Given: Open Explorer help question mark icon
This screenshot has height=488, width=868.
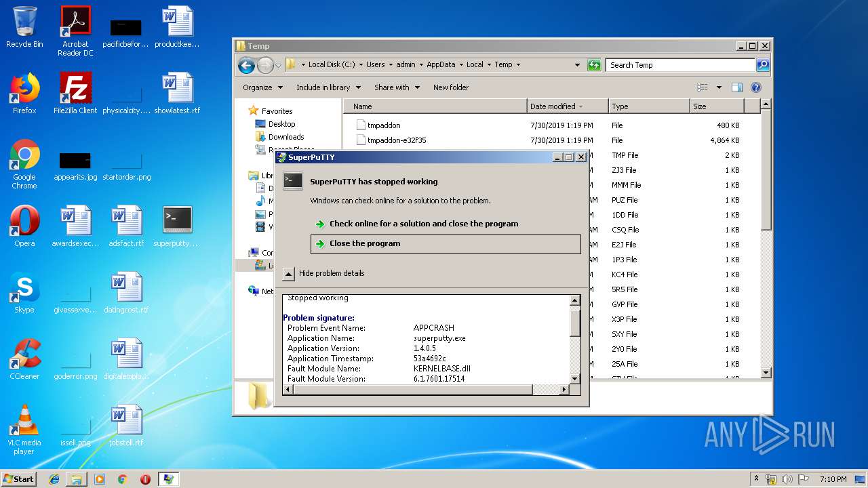Looking at the screenshot, I should coord(756,87).
